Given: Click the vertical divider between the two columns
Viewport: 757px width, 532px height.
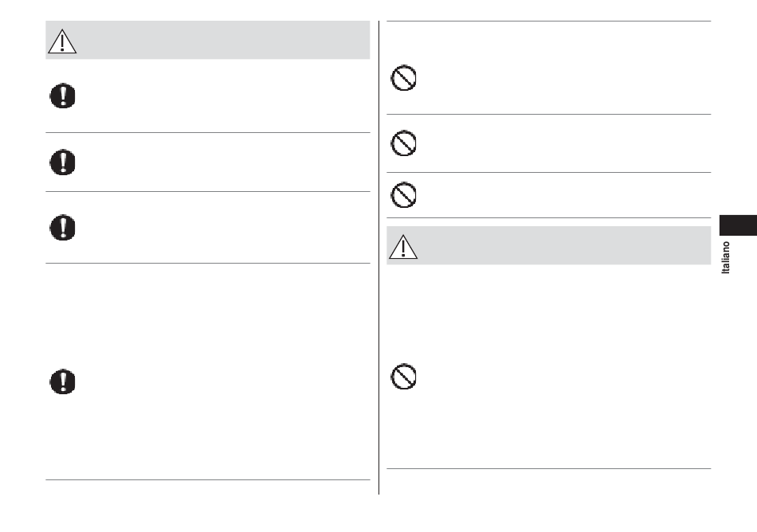Looking at the screenshot, I should coord(379,257).
